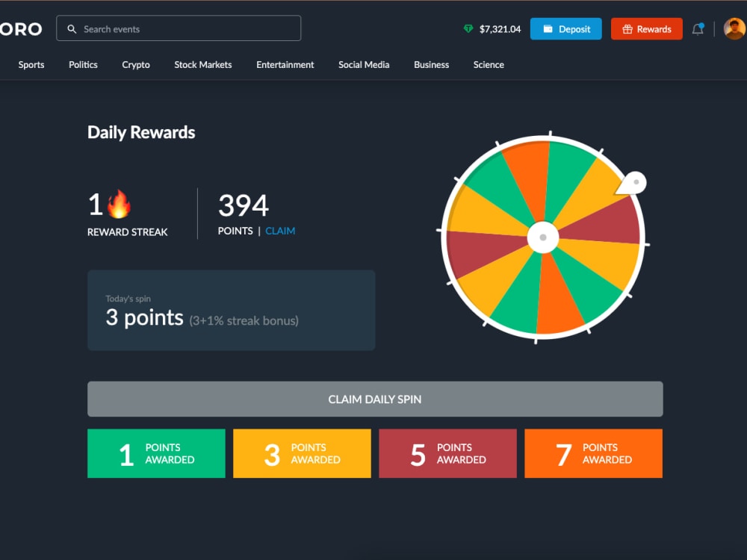
Task: Go to Politics category
Action: point(83,65)
